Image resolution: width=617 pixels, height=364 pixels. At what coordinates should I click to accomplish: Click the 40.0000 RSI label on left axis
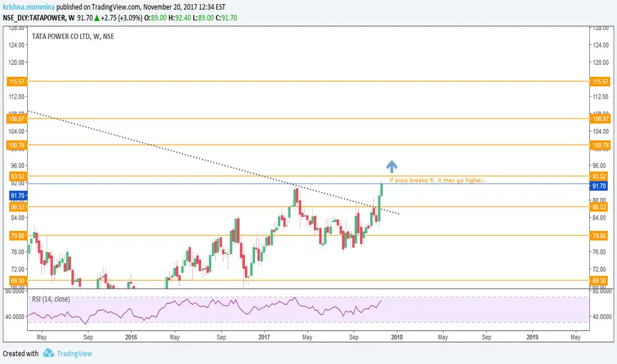click(14, 316)
